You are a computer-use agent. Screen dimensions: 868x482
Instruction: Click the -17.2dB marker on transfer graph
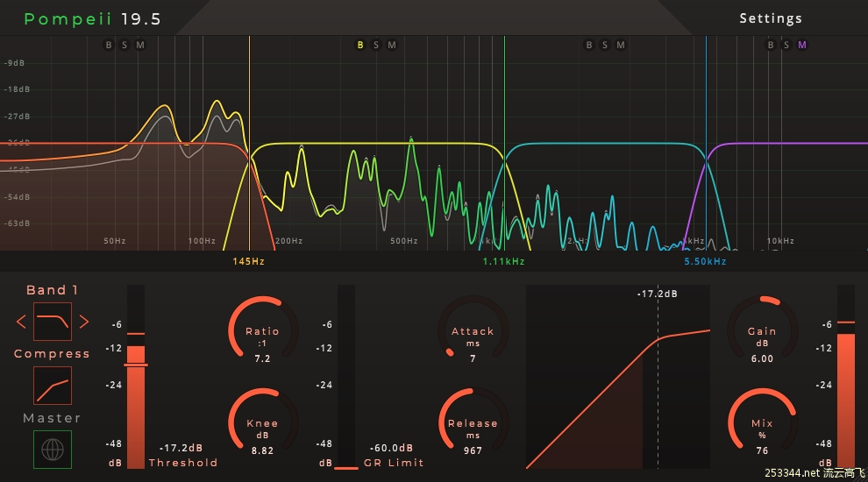(657, 294)
